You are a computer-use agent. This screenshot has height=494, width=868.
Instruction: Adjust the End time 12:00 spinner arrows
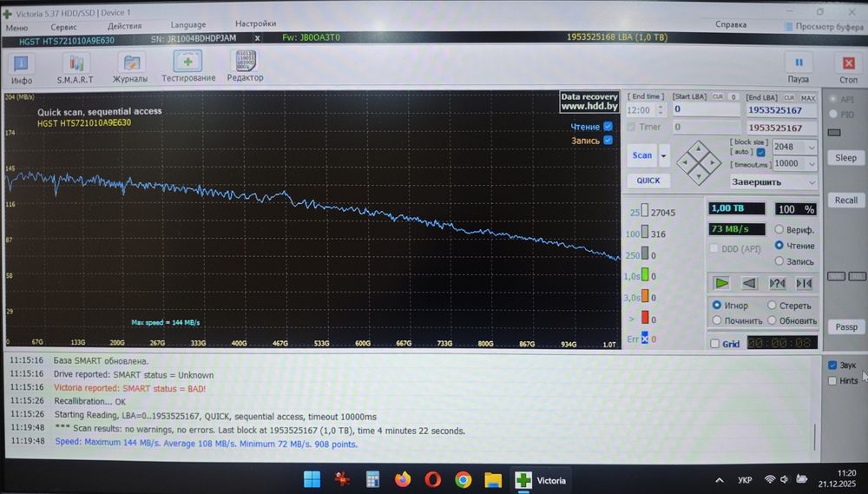coord(660,110)
